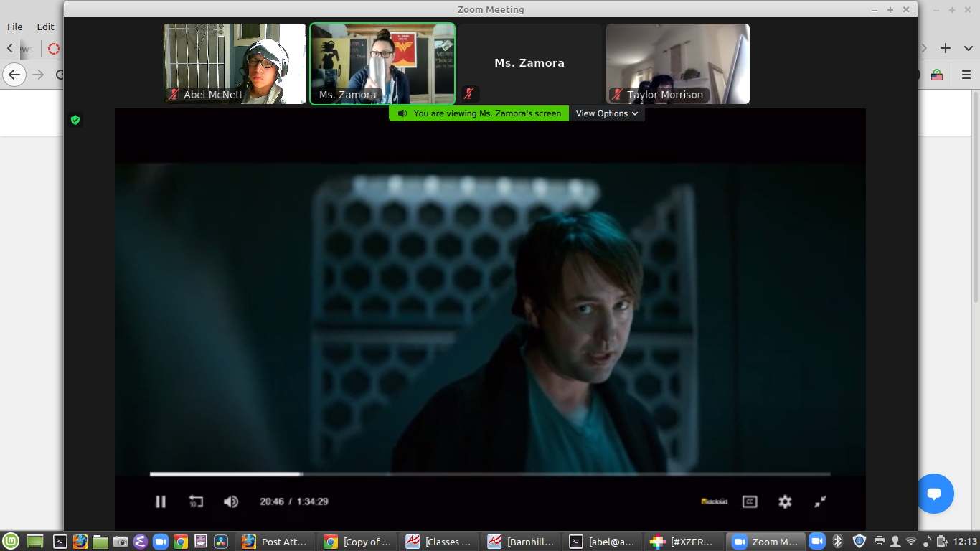Click the 'You are viewing Ms. Zamora's screen' banner
This screenshot has height=551, width=980.
[479, 113]
